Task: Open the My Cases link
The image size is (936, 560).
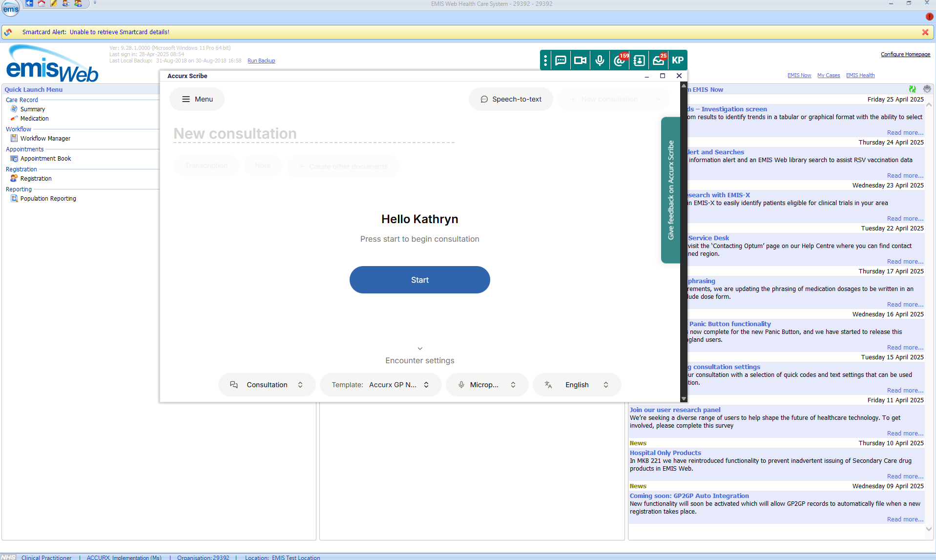Action: (x=829, y=75)
